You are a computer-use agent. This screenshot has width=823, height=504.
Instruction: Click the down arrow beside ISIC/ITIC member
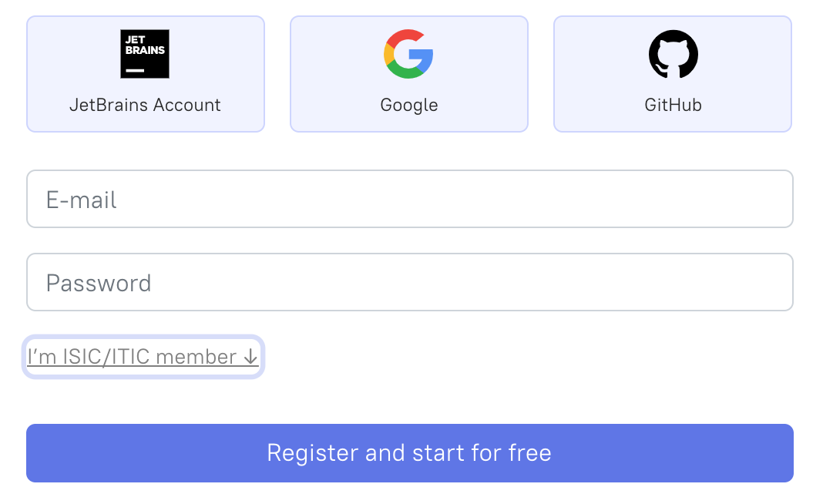coord(250,357)
